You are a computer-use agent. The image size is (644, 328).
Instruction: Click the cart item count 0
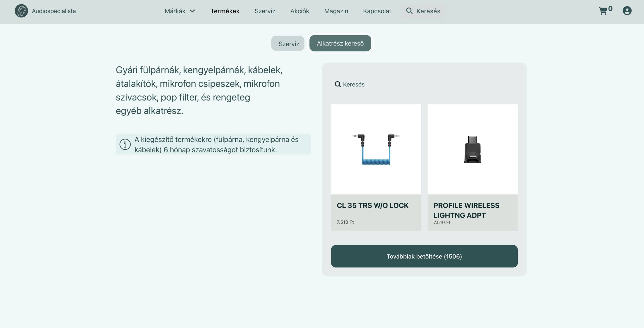pyautogui.click(x=610, y=9)
